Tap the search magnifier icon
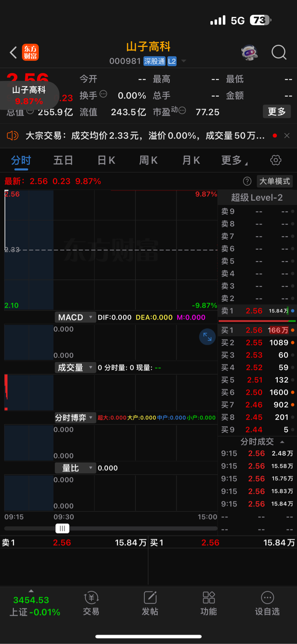297x644 pixels. click(x=279, y=52)
